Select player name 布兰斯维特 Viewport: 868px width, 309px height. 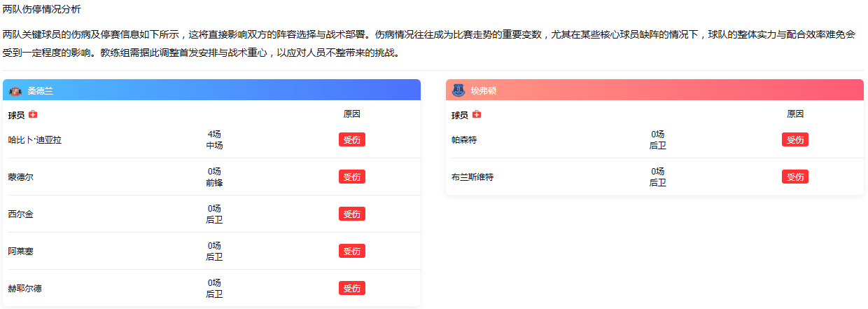(x=472, y=177)
